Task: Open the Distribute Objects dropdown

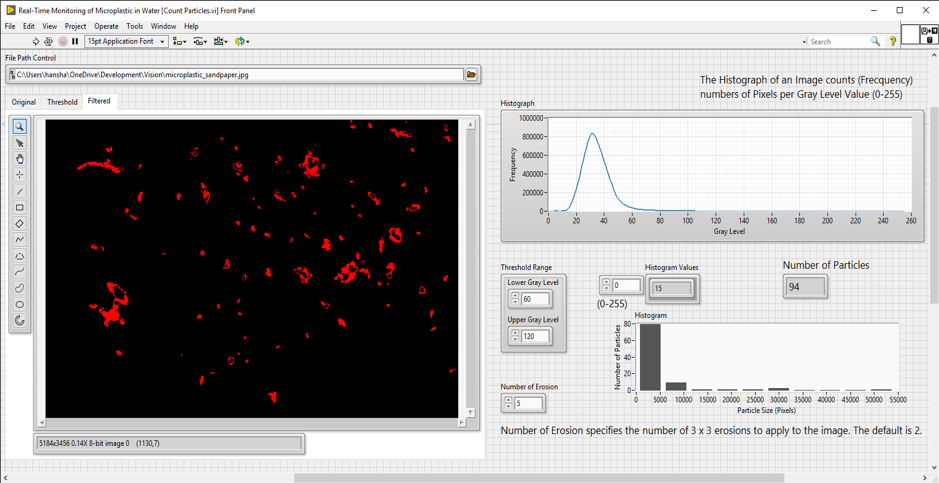Action: pos(201,41)
